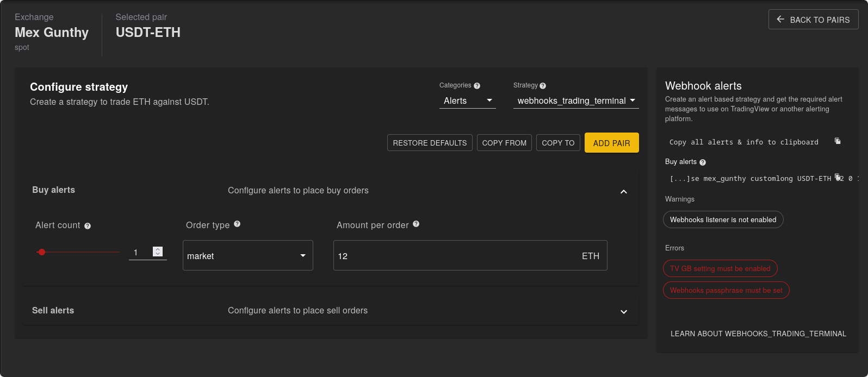Click the back arrow icon
Screen dimensions: 868x377
tap(780, 19)
